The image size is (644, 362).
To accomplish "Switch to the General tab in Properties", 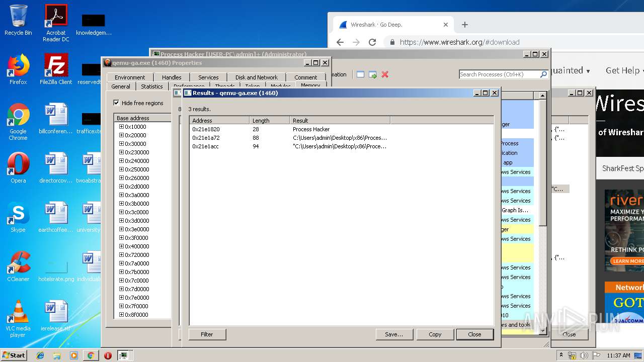I will [121, 86].
